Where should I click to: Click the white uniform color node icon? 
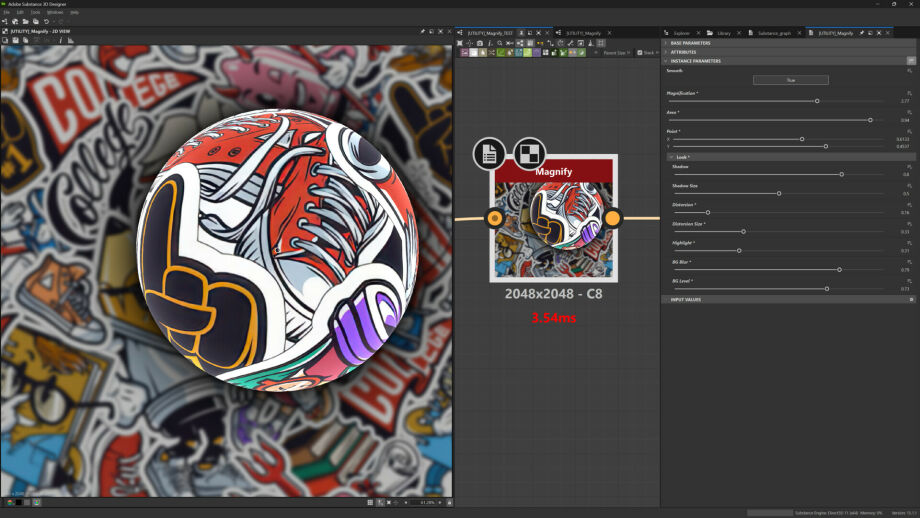(473, 53)
